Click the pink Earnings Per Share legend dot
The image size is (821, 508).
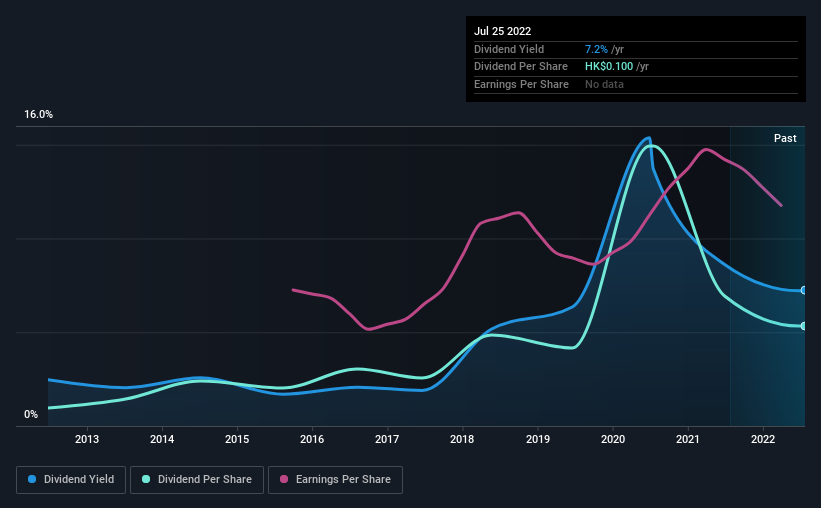coord(284,479)
